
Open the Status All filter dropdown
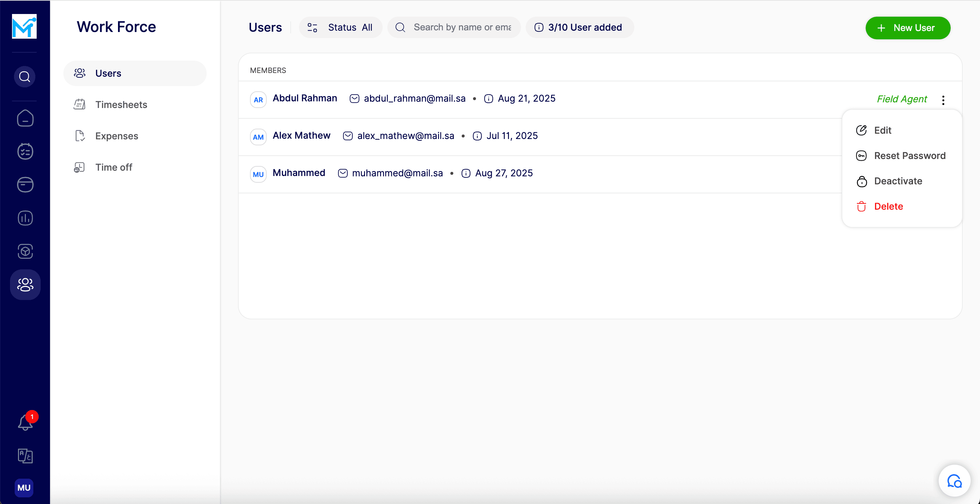(340, 27)
